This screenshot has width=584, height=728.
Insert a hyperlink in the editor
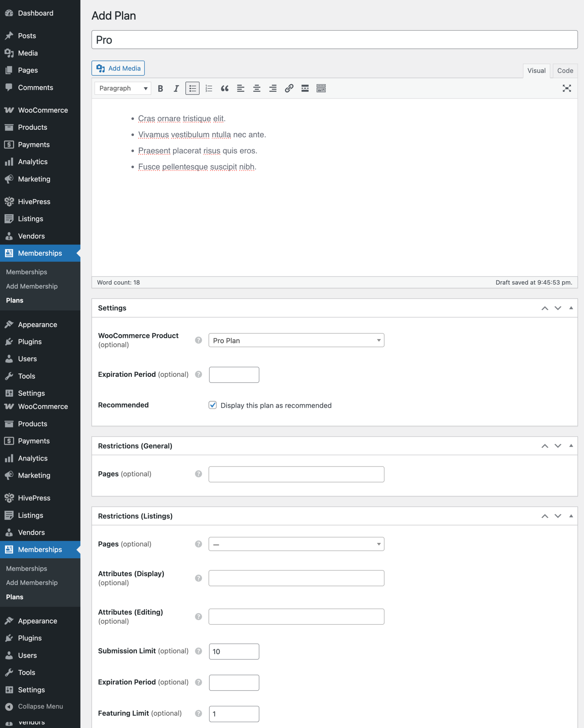click(x=289, y=88)
